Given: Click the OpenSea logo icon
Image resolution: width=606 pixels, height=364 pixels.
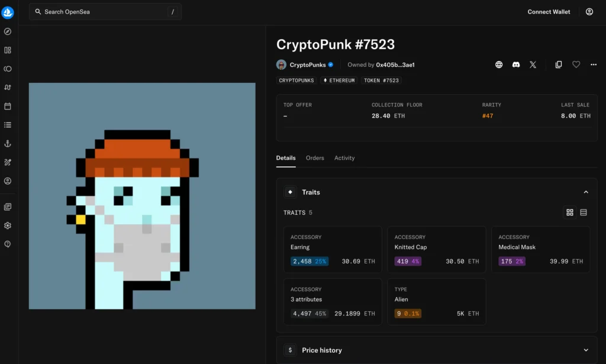Looking at the screenshot, I should click(x=7, y=12).
